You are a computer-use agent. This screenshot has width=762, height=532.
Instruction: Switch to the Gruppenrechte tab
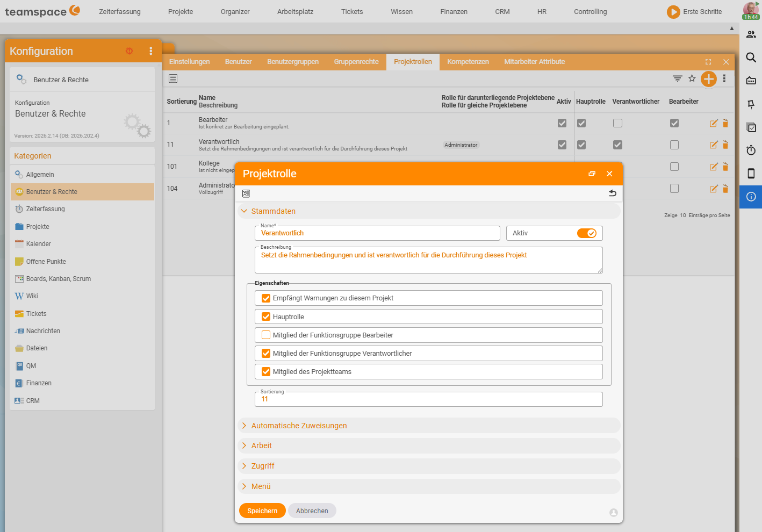click(356, 62)
